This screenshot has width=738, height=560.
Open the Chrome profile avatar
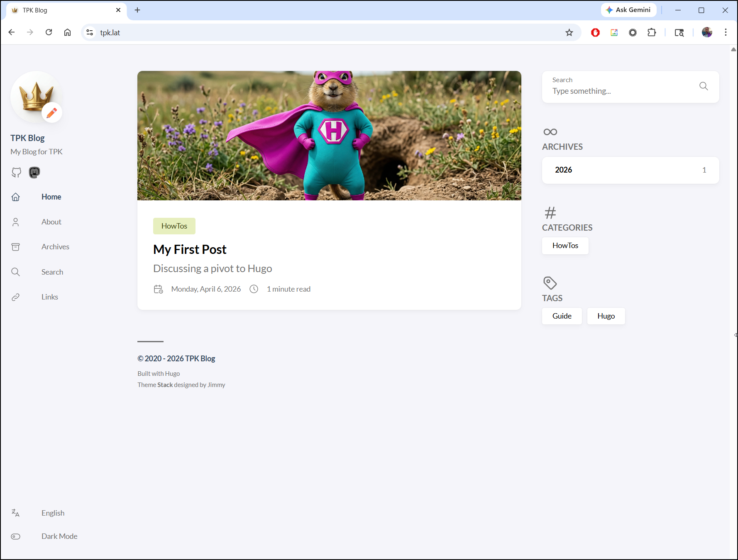pos(707,32)
